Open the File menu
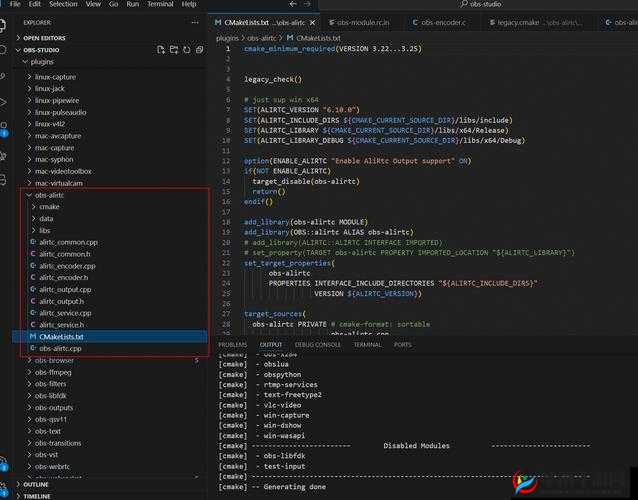The image size is (638, 500). tap(15, 4)
